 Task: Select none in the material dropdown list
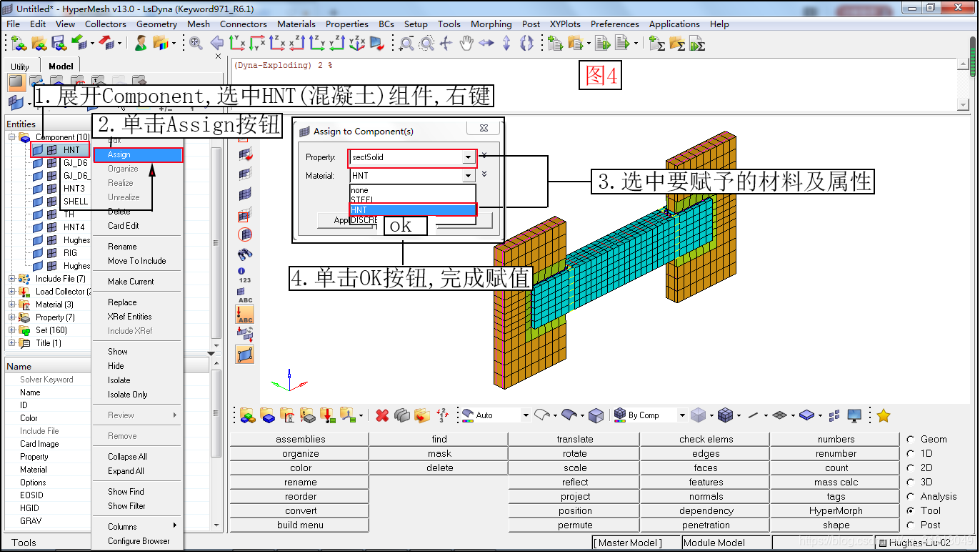pos(413,190)
